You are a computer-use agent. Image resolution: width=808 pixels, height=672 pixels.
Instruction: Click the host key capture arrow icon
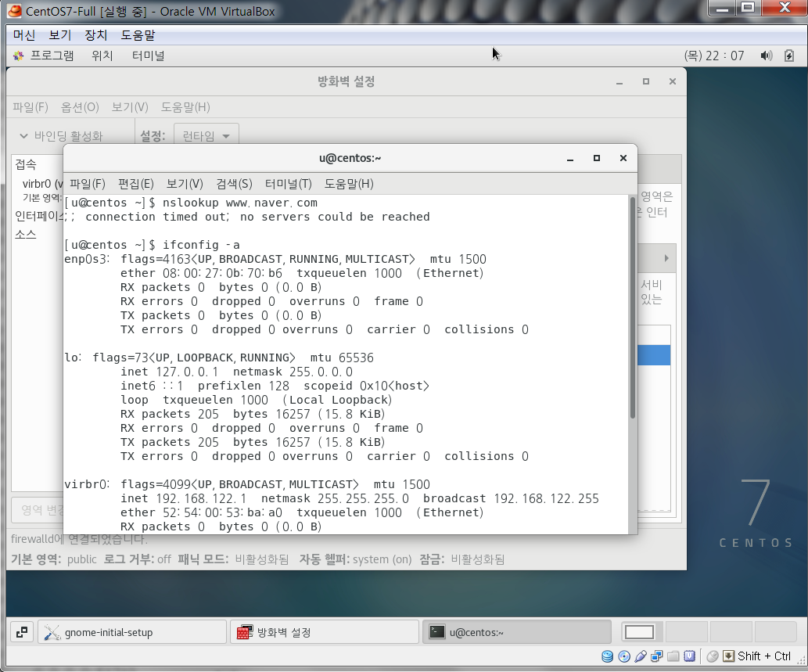click(729, 656)
